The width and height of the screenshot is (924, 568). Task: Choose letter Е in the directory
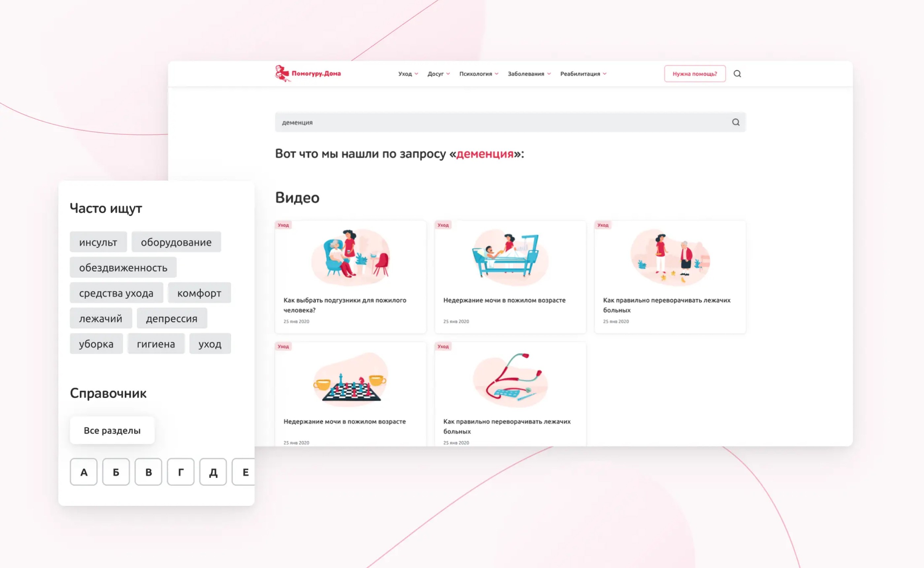[x=243, y=472]
